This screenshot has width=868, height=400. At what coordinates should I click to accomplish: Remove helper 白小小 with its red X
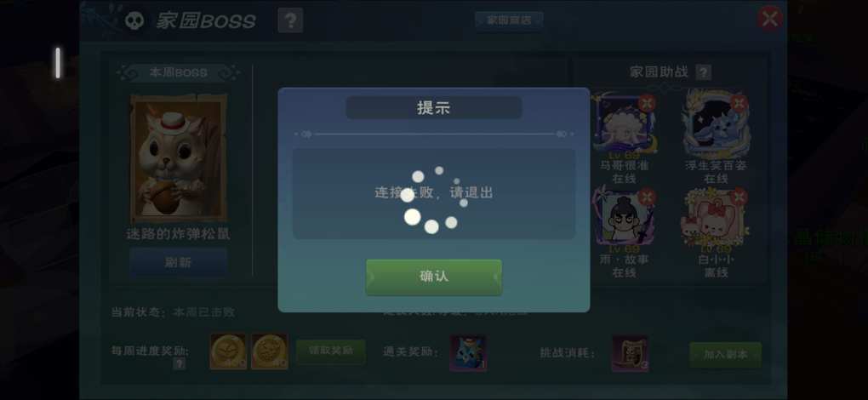pyautogui.click(x=739, y=197)
